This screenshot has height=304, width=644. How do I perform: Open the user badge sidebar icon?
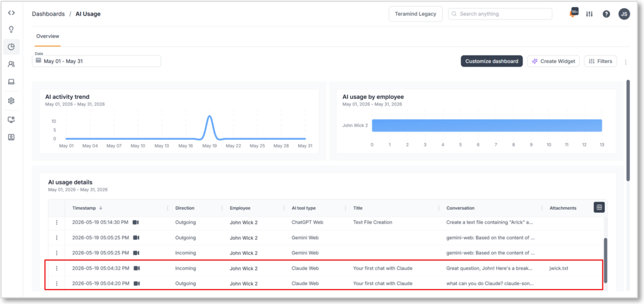coord(11,137)
